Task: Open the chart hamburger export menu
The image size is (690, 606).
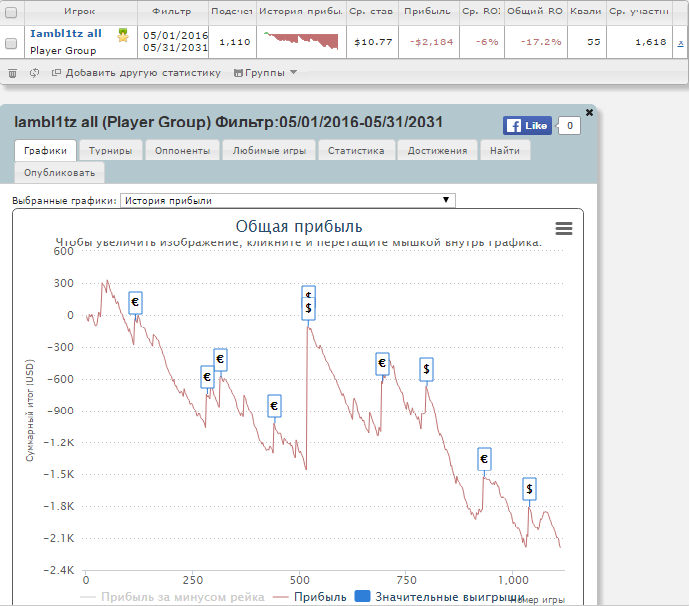Action: click(564, 228)
